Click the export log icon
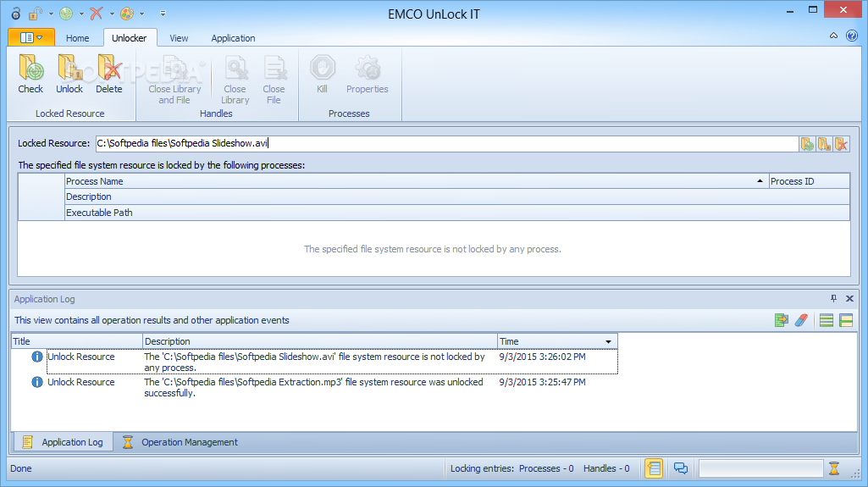The image size is (868, 487). click(x=782, y=320)
